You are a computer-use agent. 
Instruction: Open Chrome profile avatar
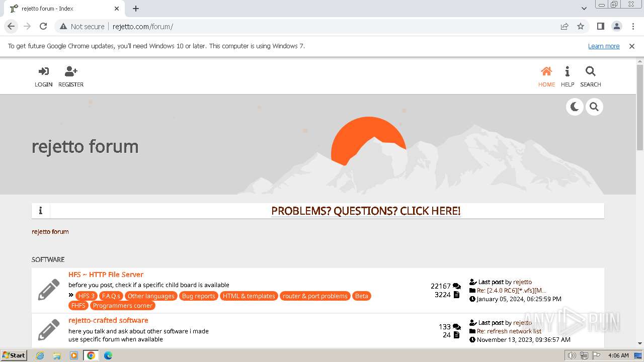tap(616, 26)
